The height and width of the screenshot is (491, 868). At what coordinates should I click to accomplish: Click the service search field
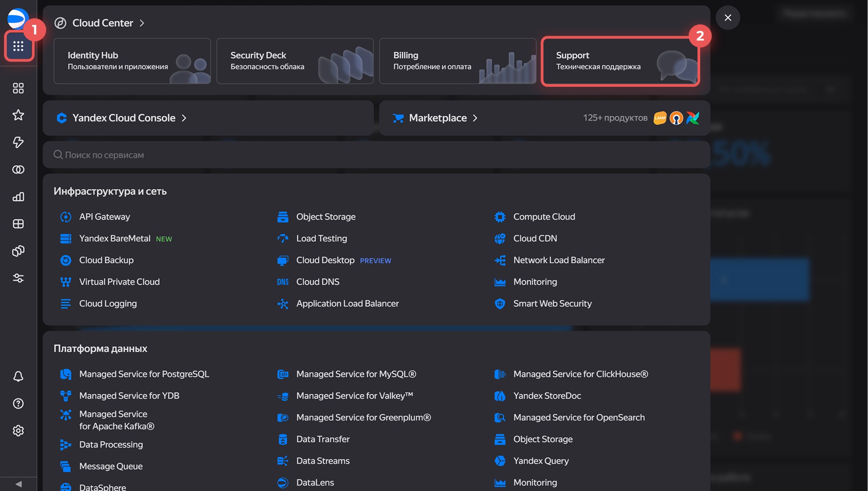coord(376,155)
